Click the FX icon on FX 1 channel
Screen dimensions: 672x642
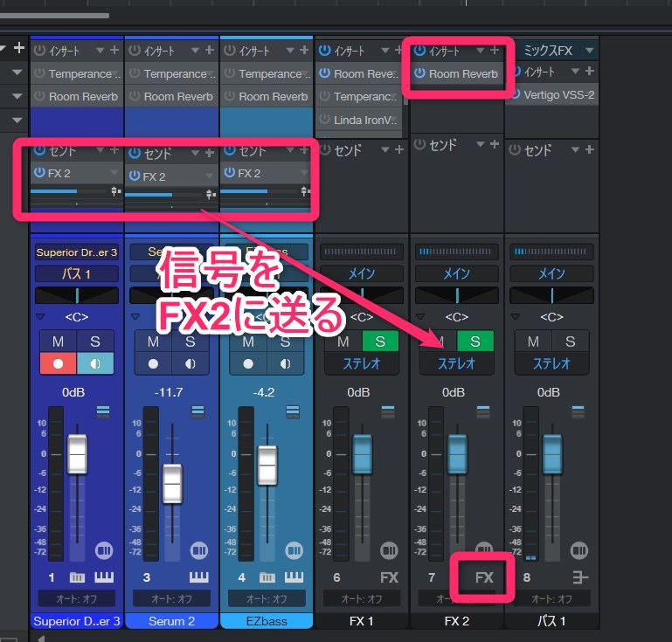point(389,577)
